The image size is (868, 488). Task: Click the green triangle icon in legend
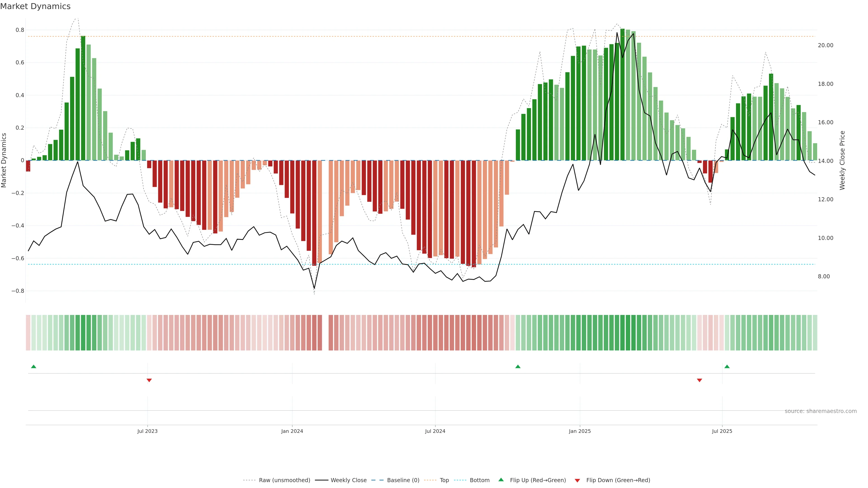(x=501, y=480)
